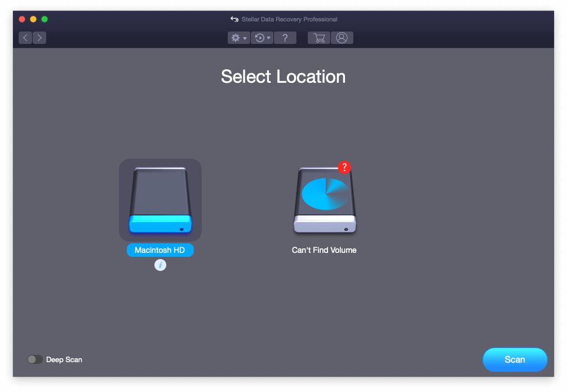Close the window with the red button
Viewport: 567px width, 392px height.
(x=22, y=19)
